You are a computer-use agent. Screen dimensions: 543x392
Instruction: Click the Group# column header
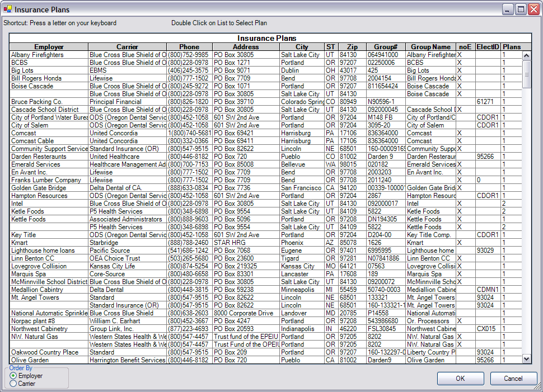[386, 47]
